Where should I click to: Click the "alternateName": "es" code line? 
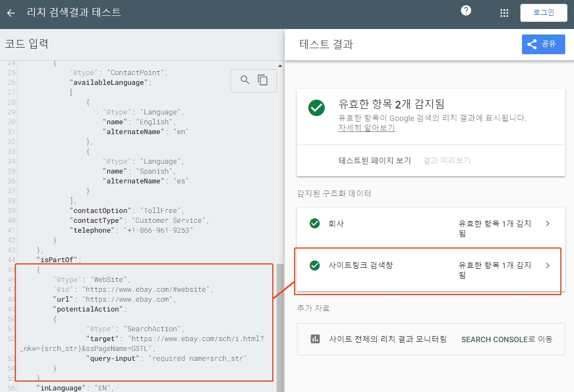(x=146, y=181)
